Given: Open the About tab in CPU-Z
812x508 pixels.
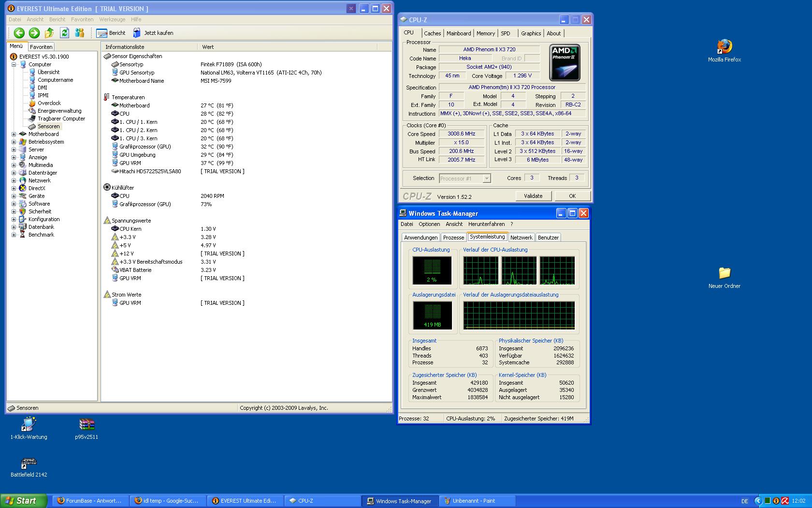Looking at the screenshot, I should (x=554, y=33).
